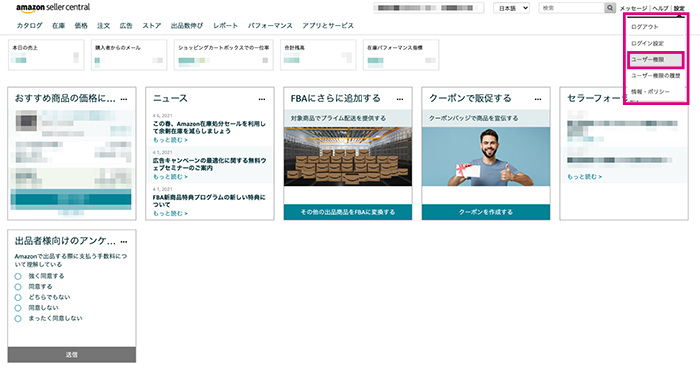Click the 設定 menu in header
700x373 pixels.
point(679,8)
